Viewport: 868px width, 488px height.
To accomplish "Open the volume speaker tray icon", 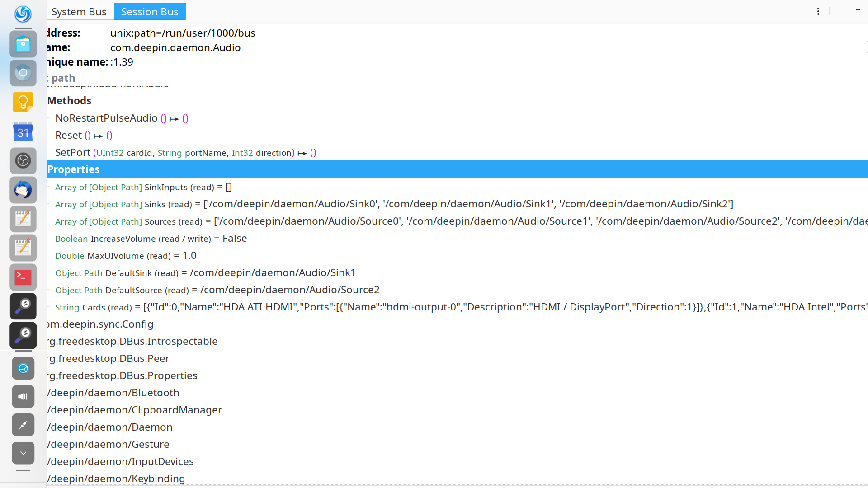I will [x=23, y=397].
